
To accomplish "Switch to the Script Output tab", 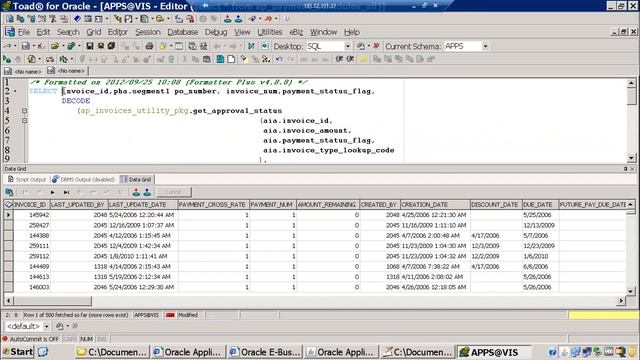I will pos(27,179).
